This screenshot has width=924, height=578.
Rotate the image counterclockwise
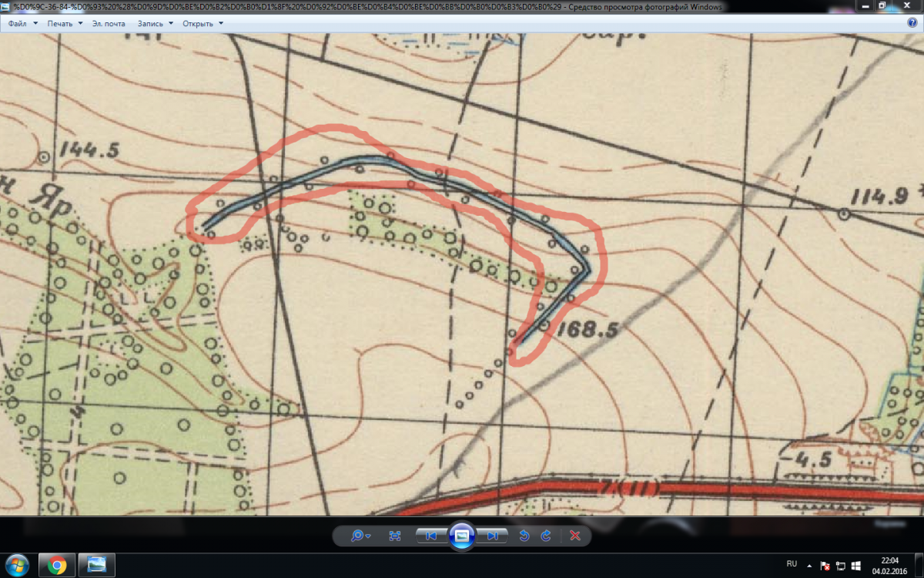point(524,536)
